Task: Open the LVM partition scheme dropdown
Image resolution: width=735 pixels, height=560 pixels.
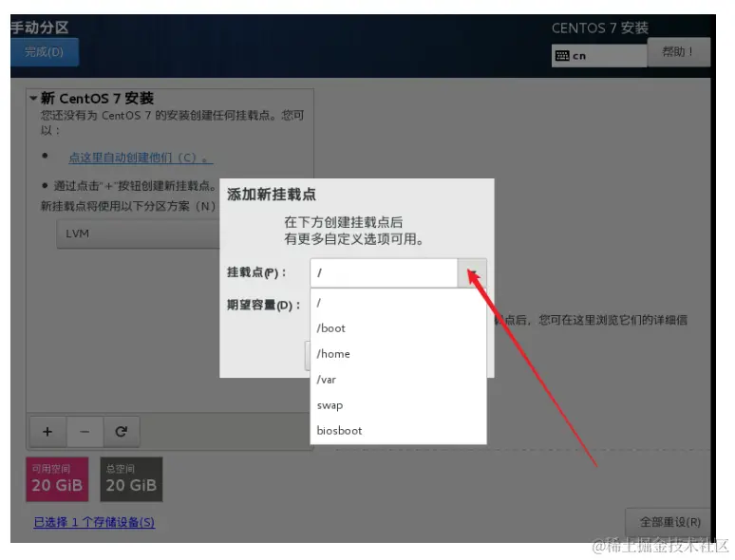Action: click(x=138, y=233)
